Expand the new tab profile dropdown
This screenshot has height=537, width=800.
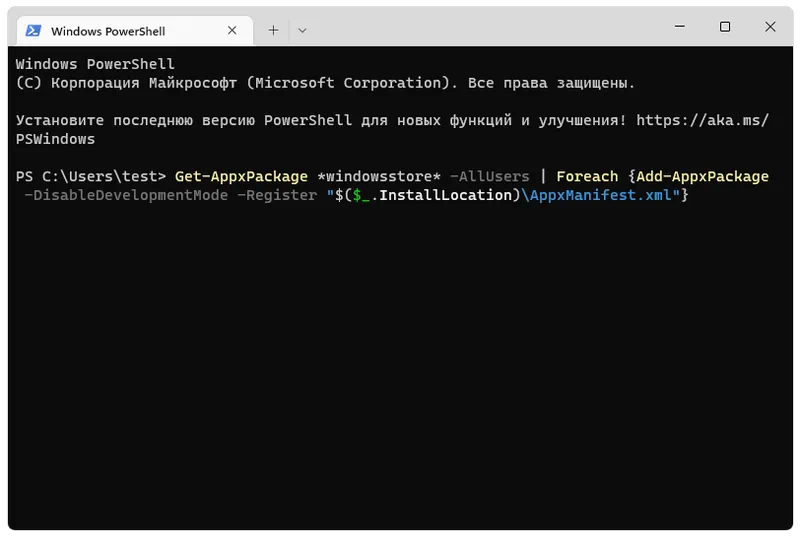click(302, 31)
